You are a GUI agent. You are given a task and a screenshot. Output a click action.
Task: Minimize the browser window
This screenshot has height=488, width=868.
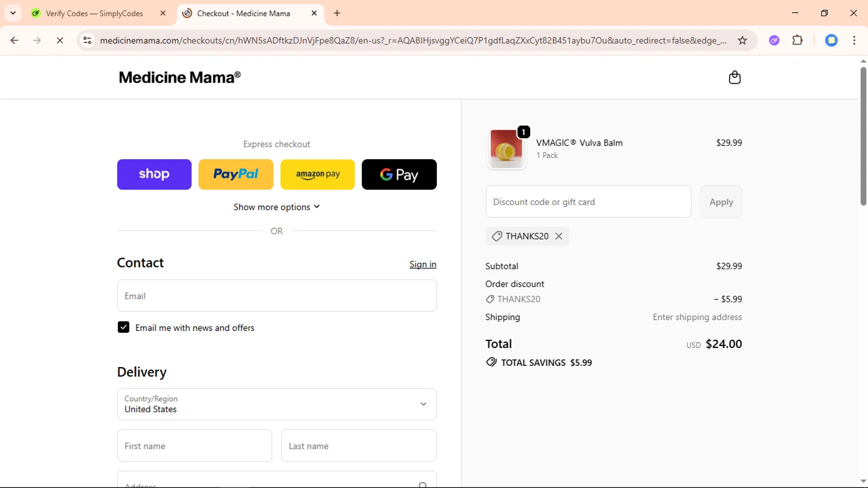coord(795,13)
